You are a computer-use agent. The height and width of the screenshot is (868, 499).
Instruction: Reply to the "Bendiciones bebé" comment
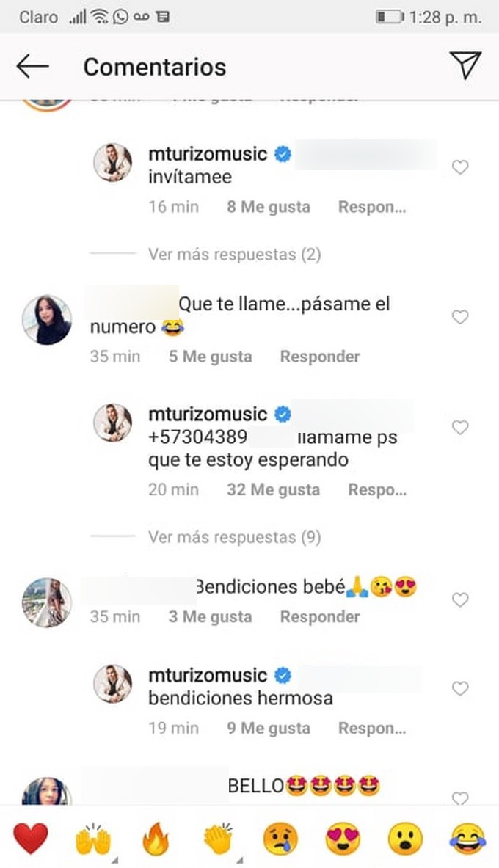click(320, 617)
